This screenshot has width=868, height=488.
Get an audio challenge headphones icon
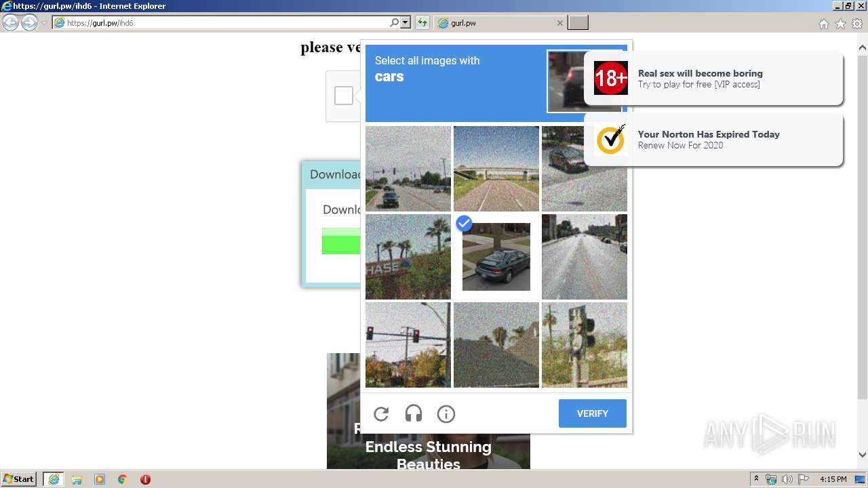click(x=414, y=413)
